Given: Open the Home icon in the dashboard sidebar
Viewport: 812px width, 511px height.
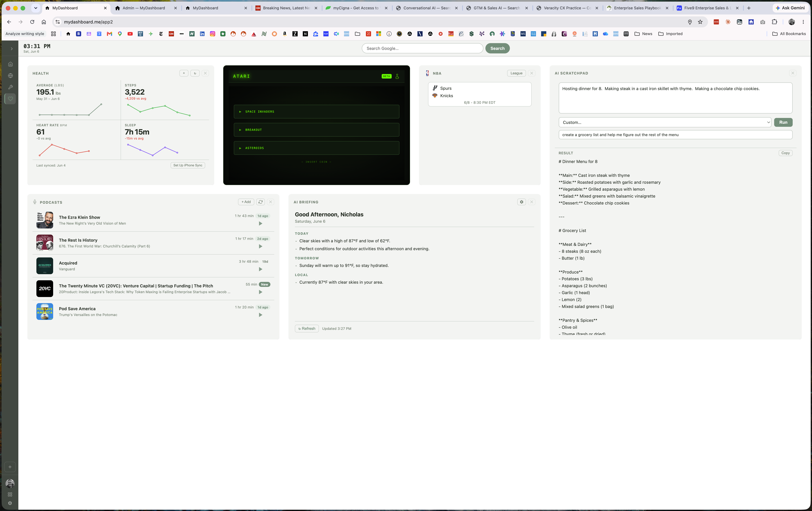Looking at the screenshot, I should tap(10, 64).
